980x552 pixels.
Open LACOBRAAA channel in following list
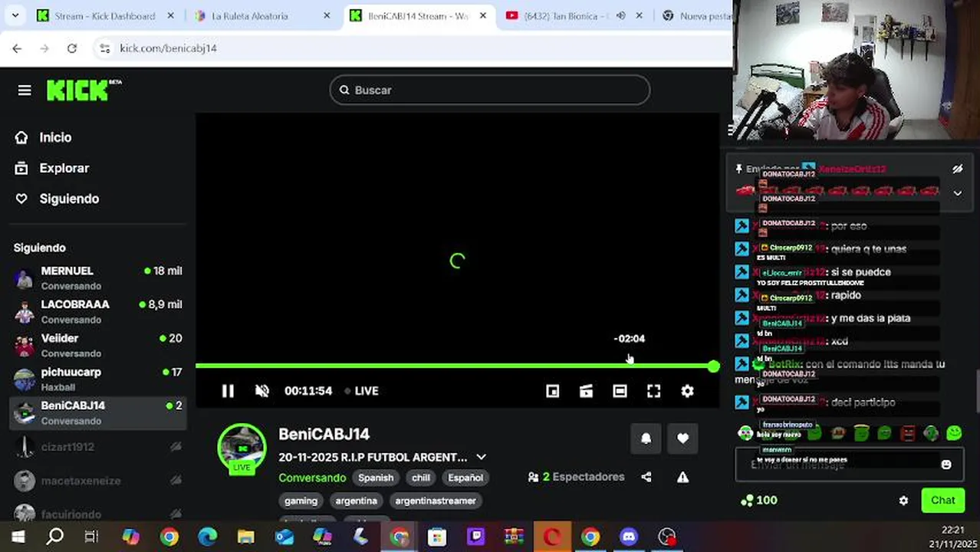point(98,311)
